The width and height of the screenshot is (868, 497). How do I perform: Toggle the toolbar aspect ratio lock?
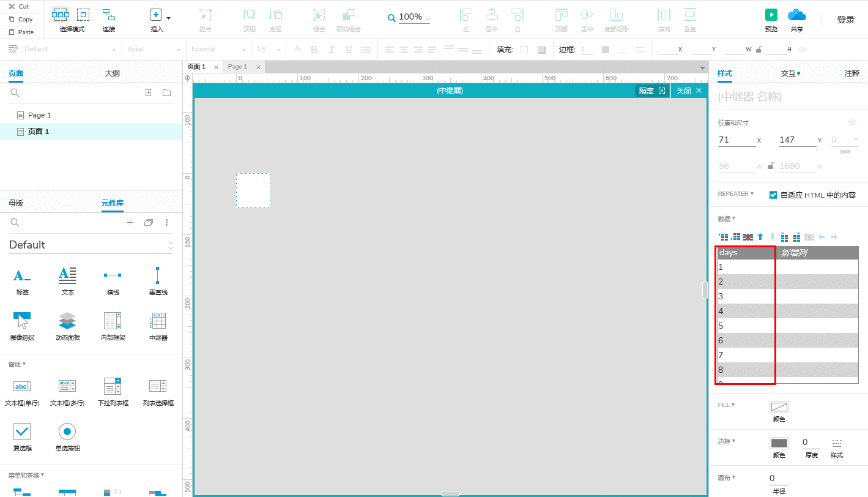[759, 50]
